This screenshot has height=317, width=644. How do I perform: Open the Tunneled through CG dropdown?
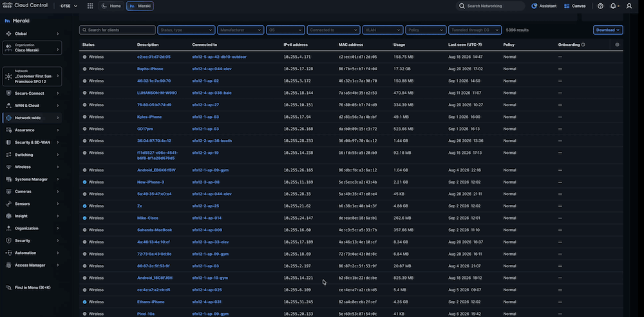(x=475, y=30)
